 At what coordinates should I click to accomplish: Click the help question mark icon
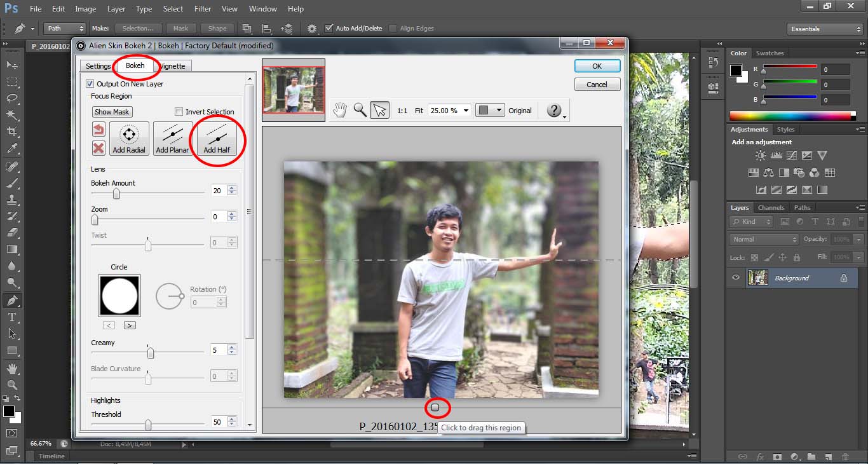[x=552, y=109]
